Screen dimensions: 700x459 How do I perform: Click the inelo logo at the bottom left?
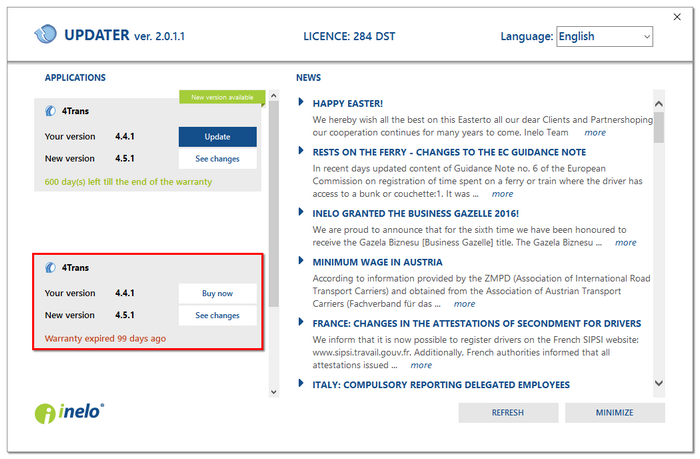[x=69, y=413]
